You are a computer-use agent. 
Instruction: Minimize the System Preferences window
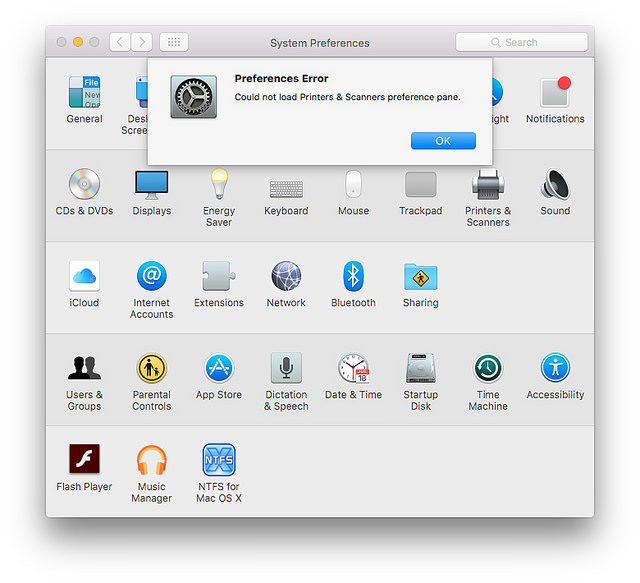[x=78, y=42]
